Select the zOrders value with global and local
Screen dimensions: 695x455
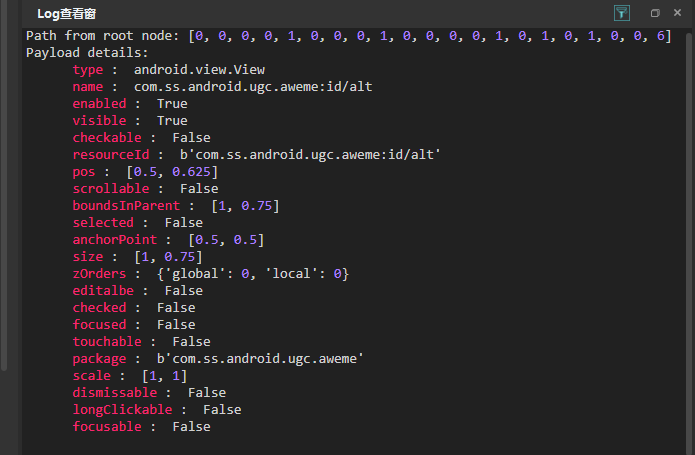pyautogui.click(x=253, y=274)
